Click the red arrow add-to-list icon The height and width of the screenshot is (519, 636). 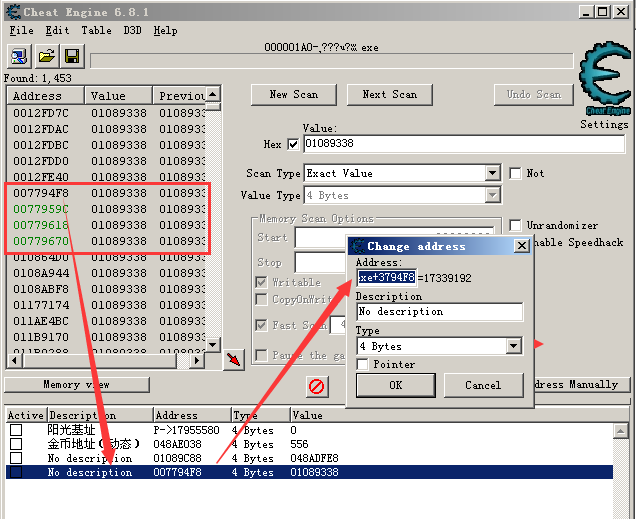click(234, 359)
